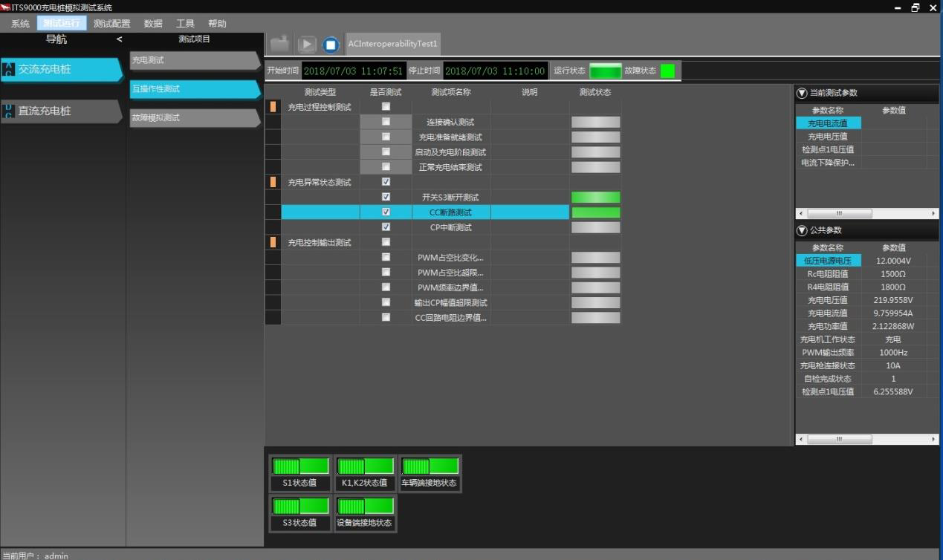Image resolution: width=943 pixels, height=560 pixels.
Task: Click the 设备端接地状态 indicator
Action: click(365, 507)
